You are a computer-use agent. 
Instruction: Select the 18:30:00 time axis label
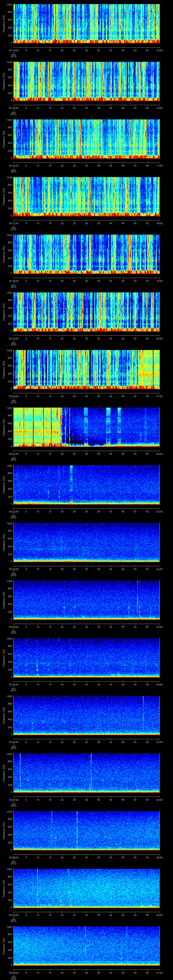(x=13, y=972)
